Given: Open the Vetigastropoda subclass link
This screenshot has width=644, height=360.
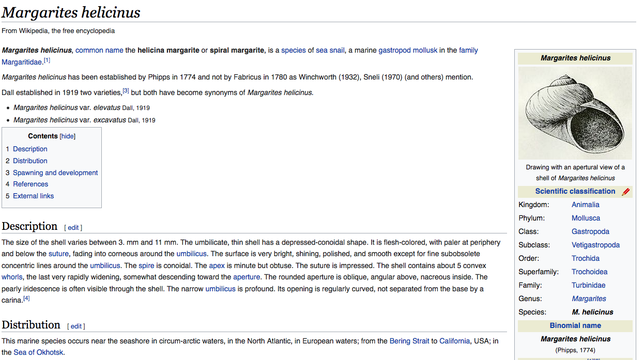Looking at the screenshot, I should click(x=595, y=245).
